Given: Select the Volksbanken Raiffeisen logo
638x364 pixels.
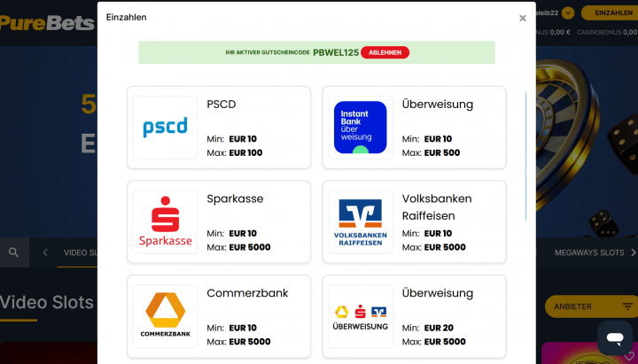Looking at the screenshot, I should pos(360,222).
